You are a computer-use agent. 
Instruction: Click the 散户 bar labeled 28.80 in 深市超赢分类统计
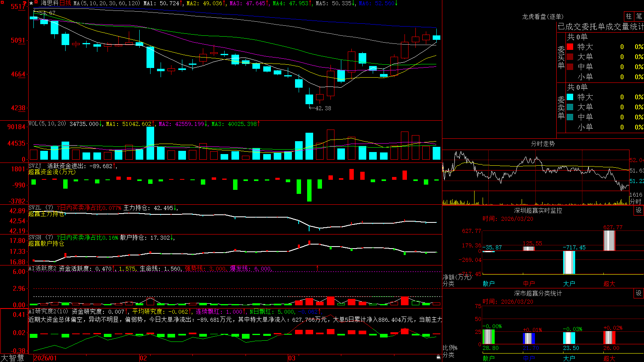(x=489, y=337)
